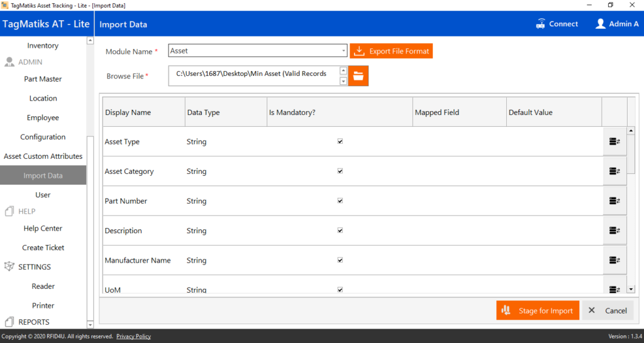644x343 pixels.
Task: Toggle Part Number mandatory checkbox
Action: point(340,200)
